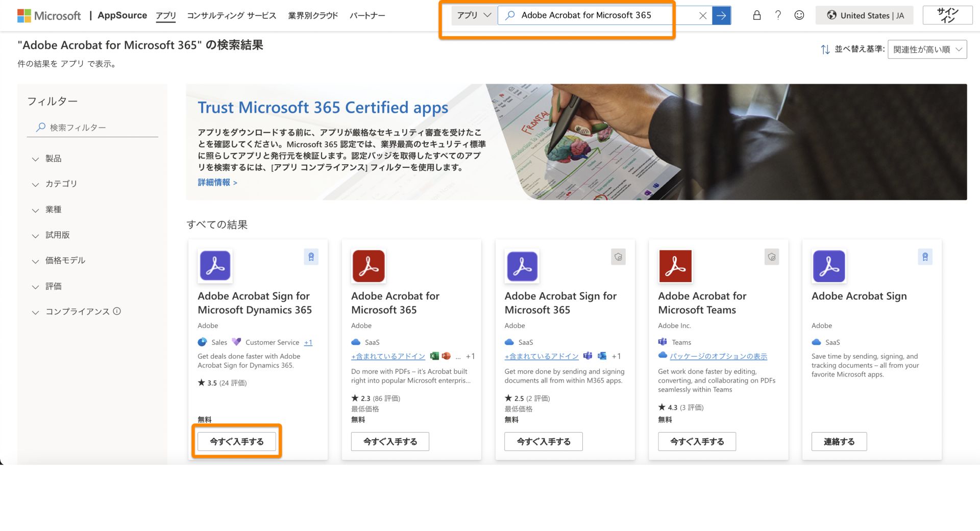
Task: Open United States | JA region selector
Action: click(x=865, y=15)
